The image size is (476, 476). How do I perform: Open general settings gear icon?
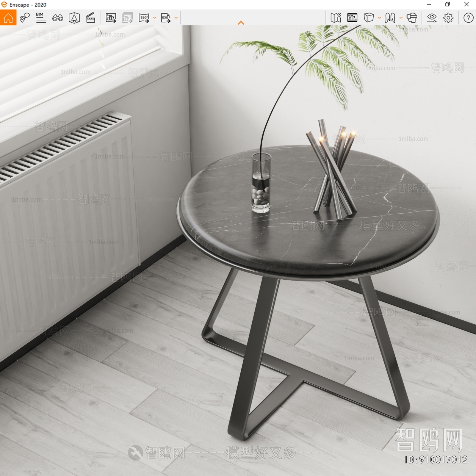[x=448, y=18]
